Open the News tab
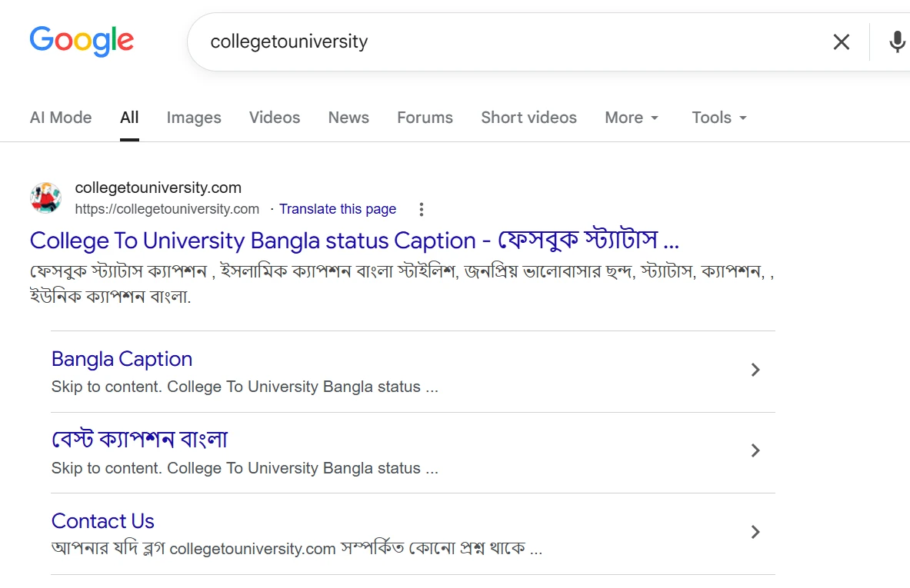910x588 pixels. tap(348, 118)
